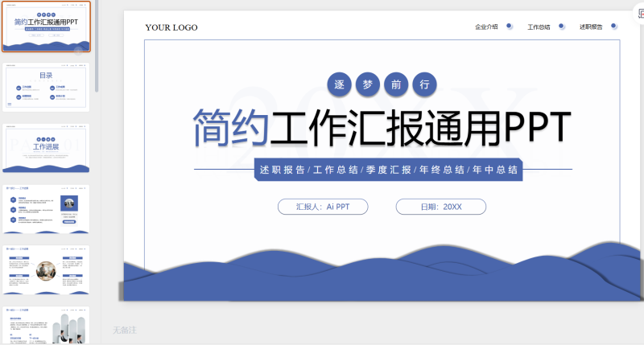Select the fifth thumbnail with circular meeting photo
644x345 pixels.
[46, 270]
